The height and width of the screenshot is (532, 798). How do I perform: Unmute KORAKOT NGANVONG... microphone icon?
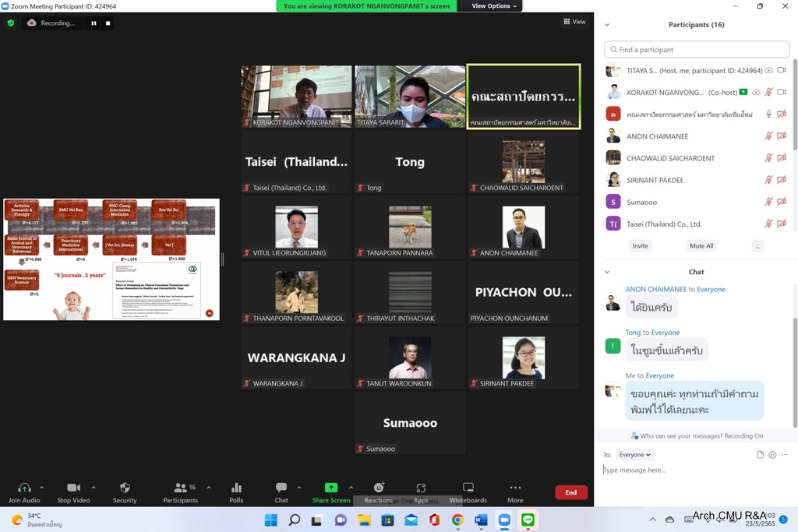pos(769,92)
